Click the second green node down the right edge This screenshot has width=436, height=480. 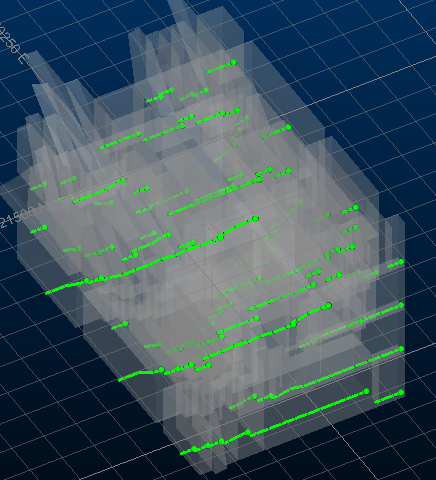pyautogui.click(x=401, y=305)
